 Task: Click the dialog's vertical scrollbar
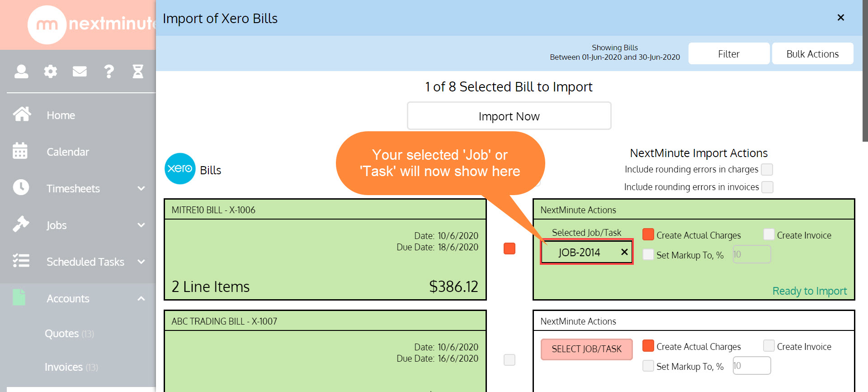point(865,71)
